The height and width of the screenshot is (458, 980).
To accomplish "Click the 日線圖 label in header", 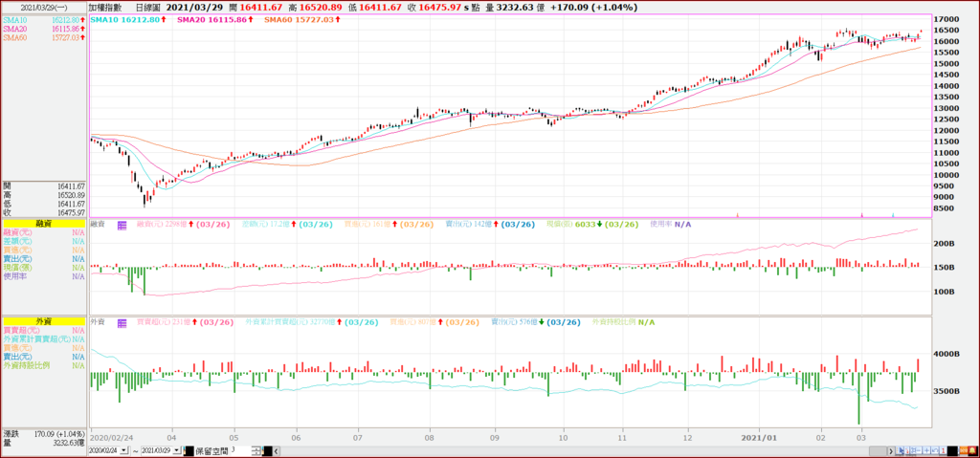I will pos(148,8).
